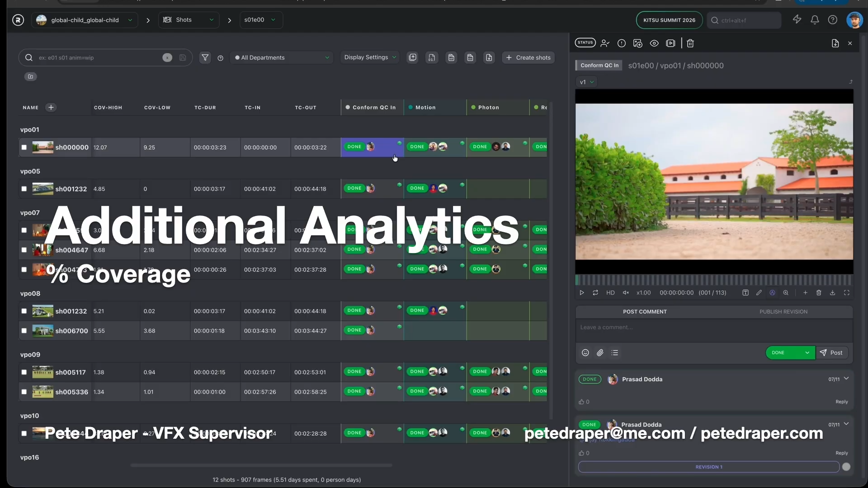Screen dimensions: 868x488
Task: Open the v1 version selector
Action: [586, 82]
